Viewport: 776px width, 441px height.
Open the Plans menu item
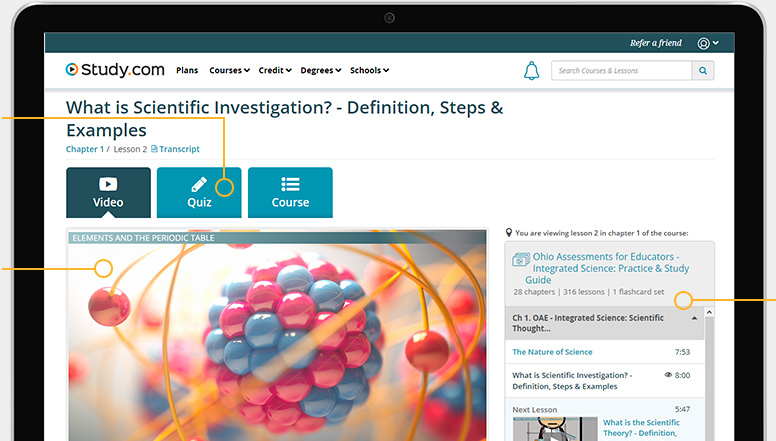click(187, 71)
